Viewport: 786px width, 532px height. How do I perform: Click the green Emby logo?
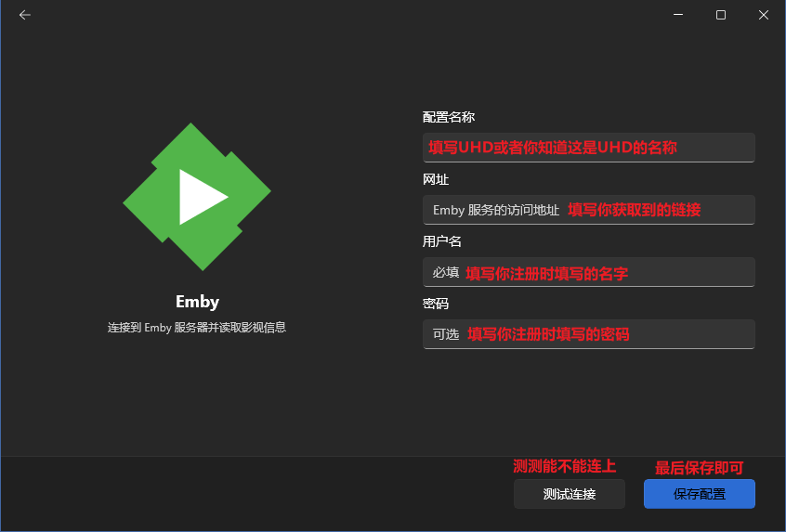coord(197,197)
